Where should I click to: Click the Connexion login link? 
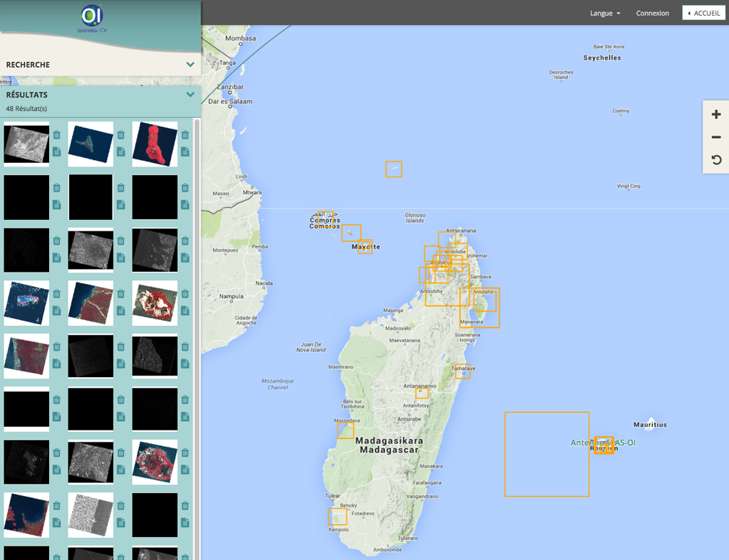coord(652,13)
